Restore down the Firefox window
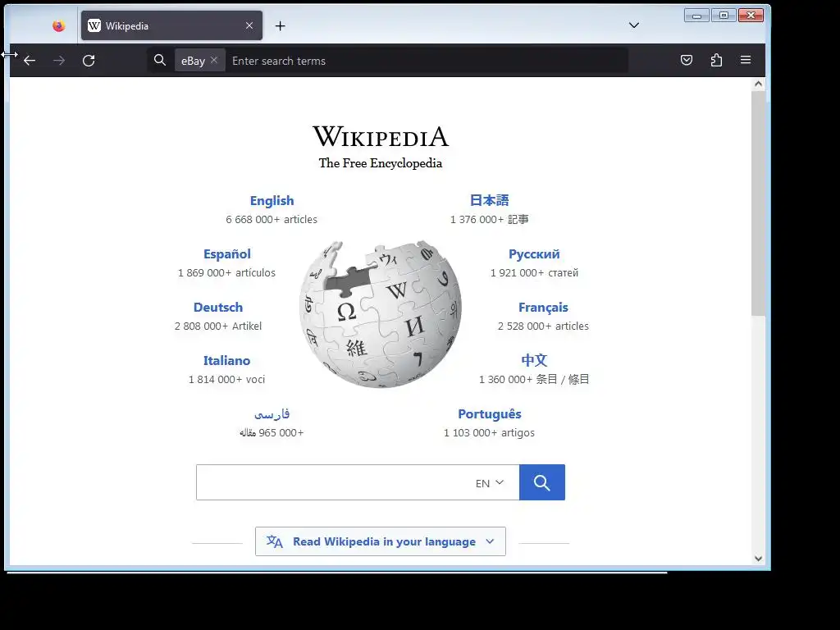 [x=724, y=15]
